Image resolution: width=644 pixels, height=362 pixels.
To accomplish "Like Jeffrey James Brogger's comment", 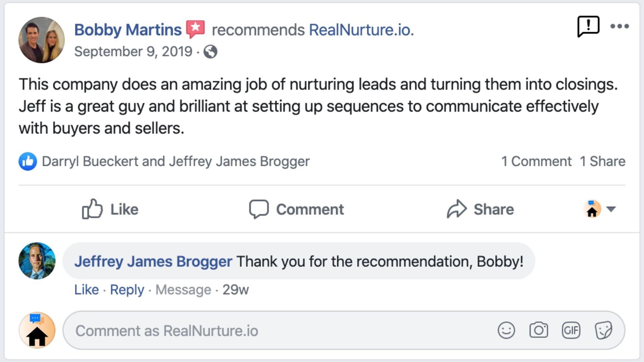I will pos(87,290).
